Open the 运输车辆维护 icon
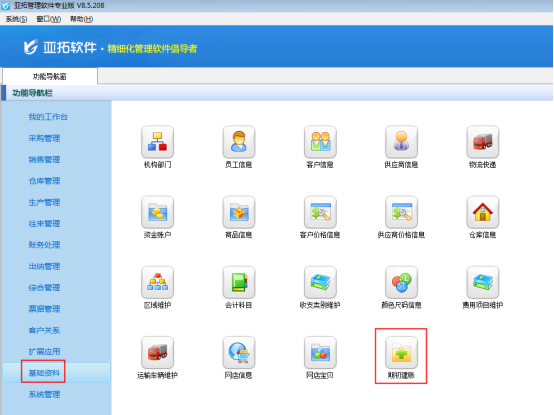The height and width of the screenshot is (415, 554). click(157, 352)
